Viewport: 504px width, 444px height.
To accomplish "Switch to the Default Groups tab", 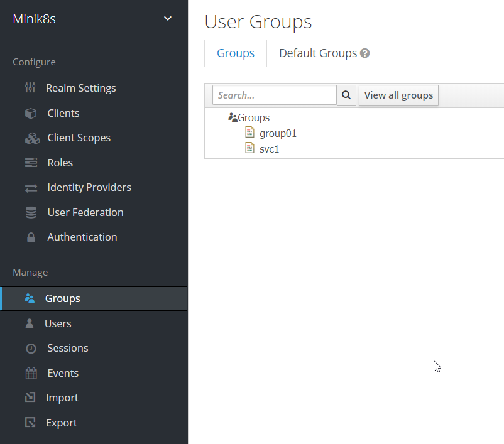I will (318, 53).
